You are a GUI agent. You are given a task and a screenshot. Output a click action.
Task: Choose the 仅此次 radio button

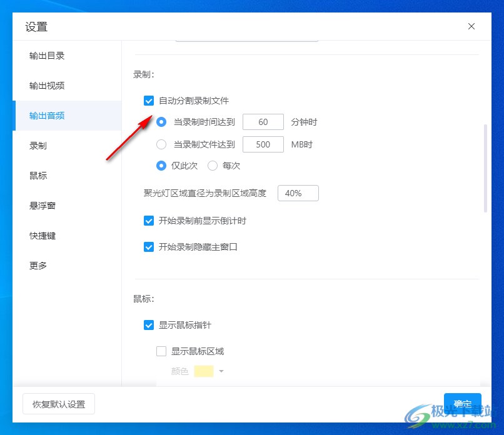[161, 166]
